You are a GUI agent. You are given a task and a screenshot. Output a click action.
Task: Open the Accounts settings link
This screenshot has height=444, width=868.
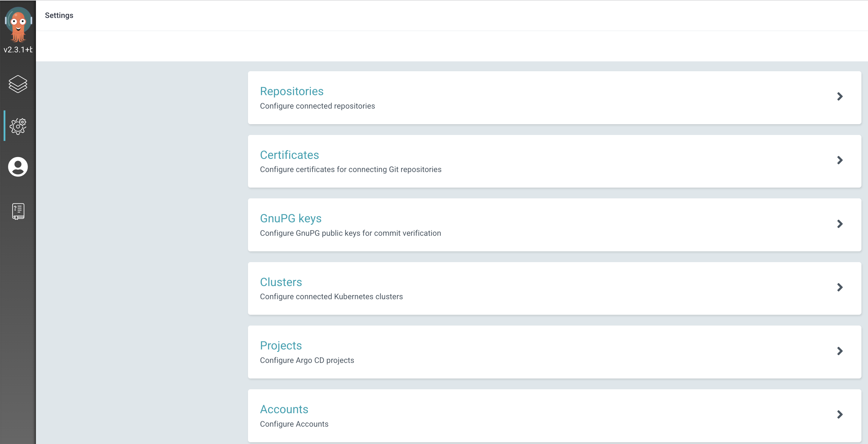tap(284, 409)
